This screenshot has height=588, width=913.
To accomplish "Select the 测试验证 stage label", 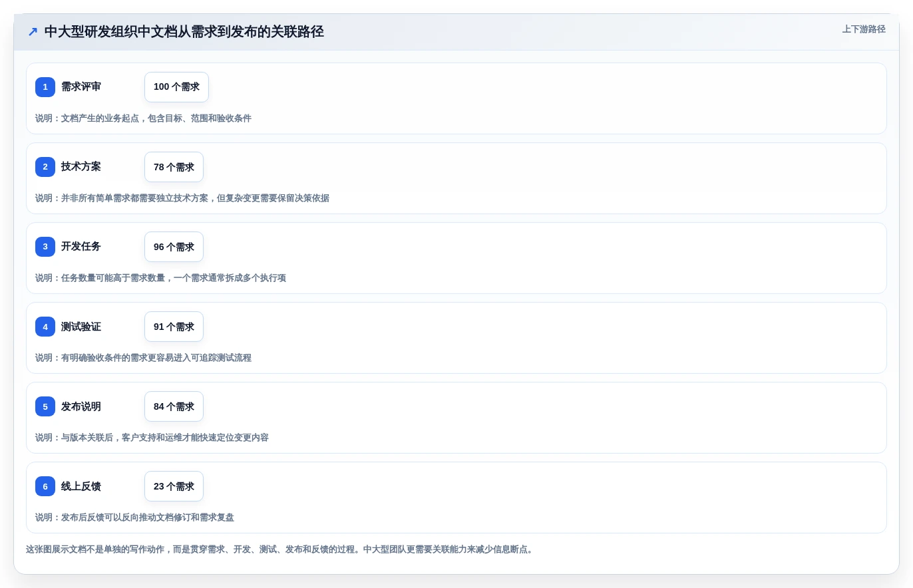I will [81, 327].
